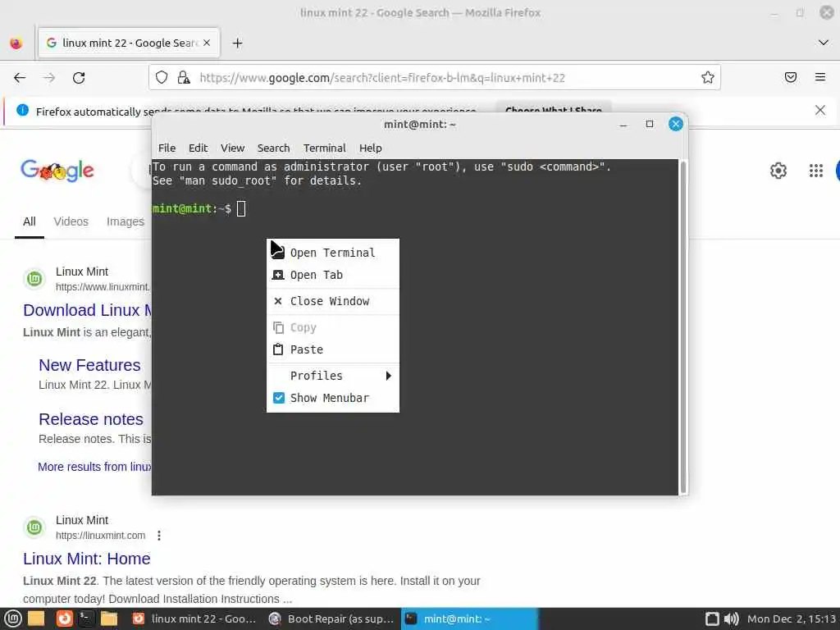Choose Open Terminal from context menu
The height and width of the screenshot is (630, 840).
click(x=333, y=253)
